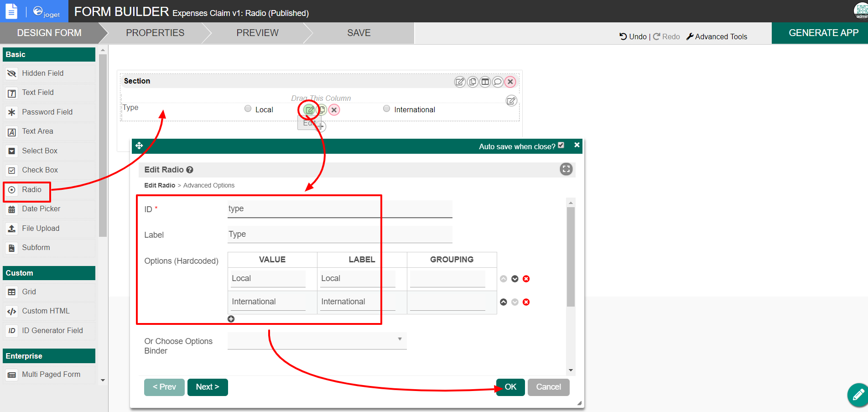Toggle the Auto save when close checkbox
Screen dimensions: 868x412
point(561,146)
